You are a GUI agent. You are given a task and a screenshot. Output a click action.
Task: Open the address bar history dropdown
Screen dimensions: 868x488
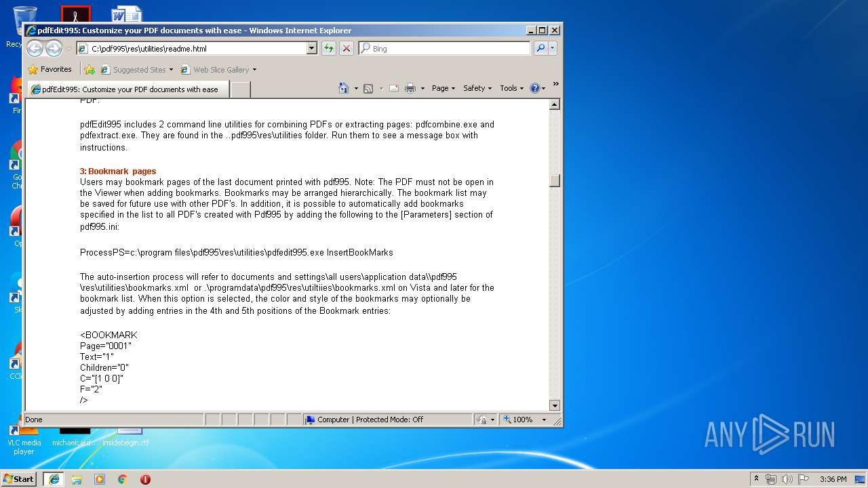coord(312,48)
